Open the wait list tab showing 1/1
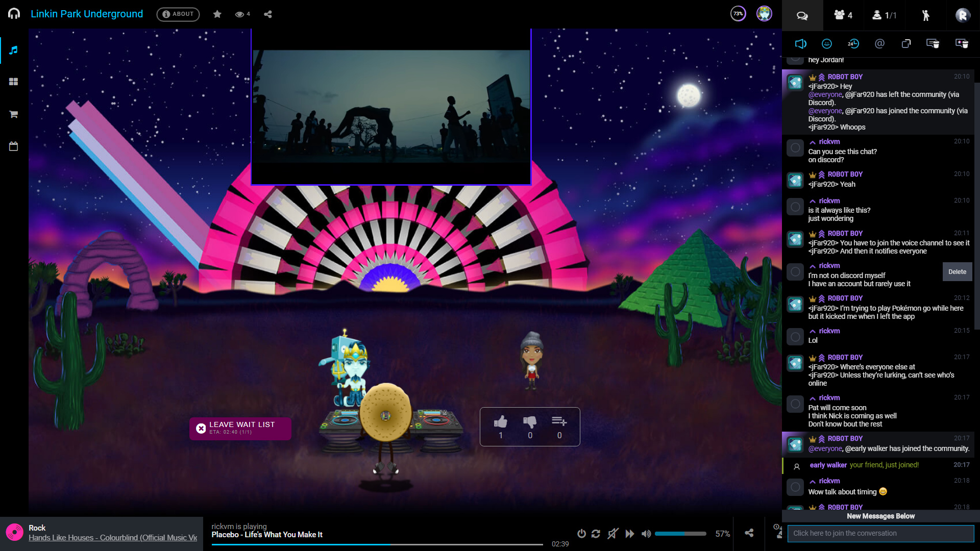 885,15
